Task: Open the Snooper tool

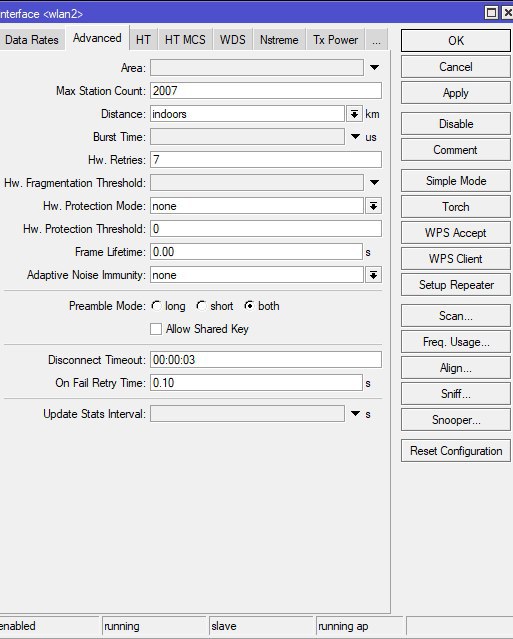Action: [x=456, y=420]
